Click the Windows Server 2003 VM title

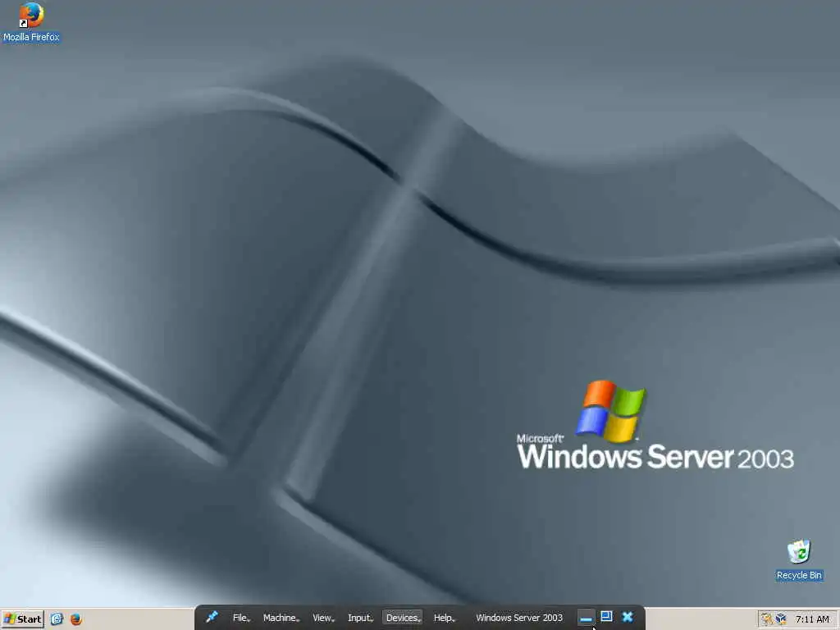[519, 618]
